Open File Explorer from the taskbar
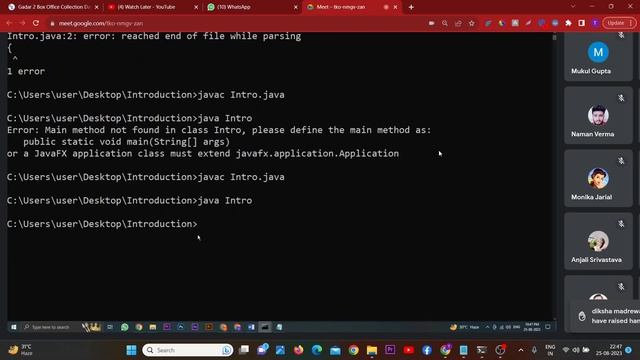Image resolution: width=640 pixels, height=360 pixels. [372, 350]
